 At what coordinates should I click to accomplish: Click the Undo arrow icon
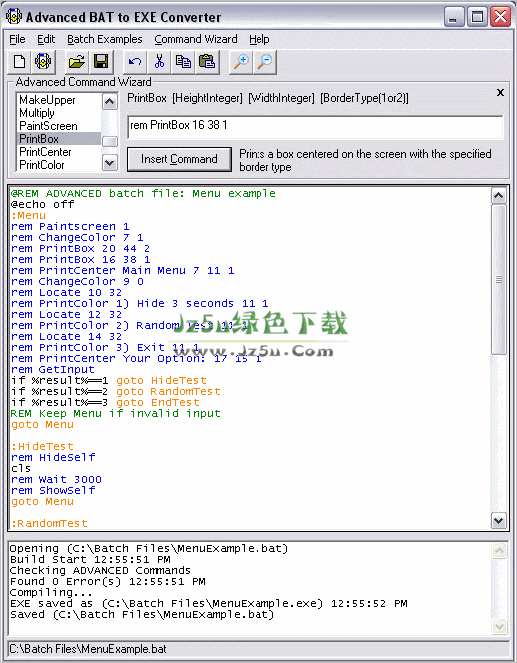point(135,62)
